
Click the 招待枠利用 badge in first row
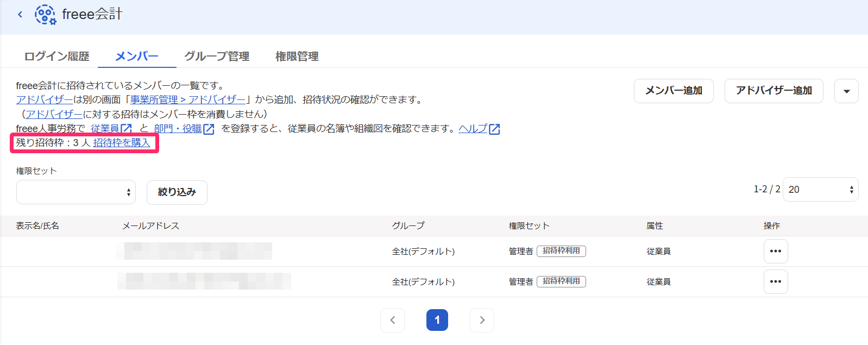point(561,251)
